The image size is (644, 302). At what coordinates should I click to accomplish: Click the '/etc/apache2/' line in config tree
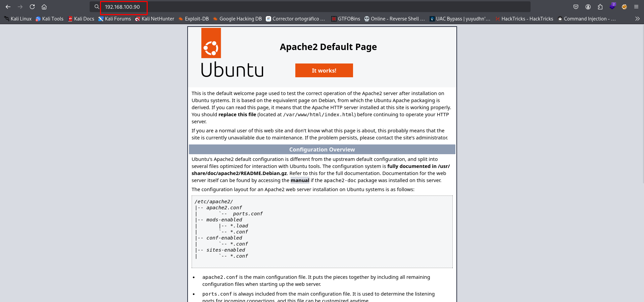(214, 202)
